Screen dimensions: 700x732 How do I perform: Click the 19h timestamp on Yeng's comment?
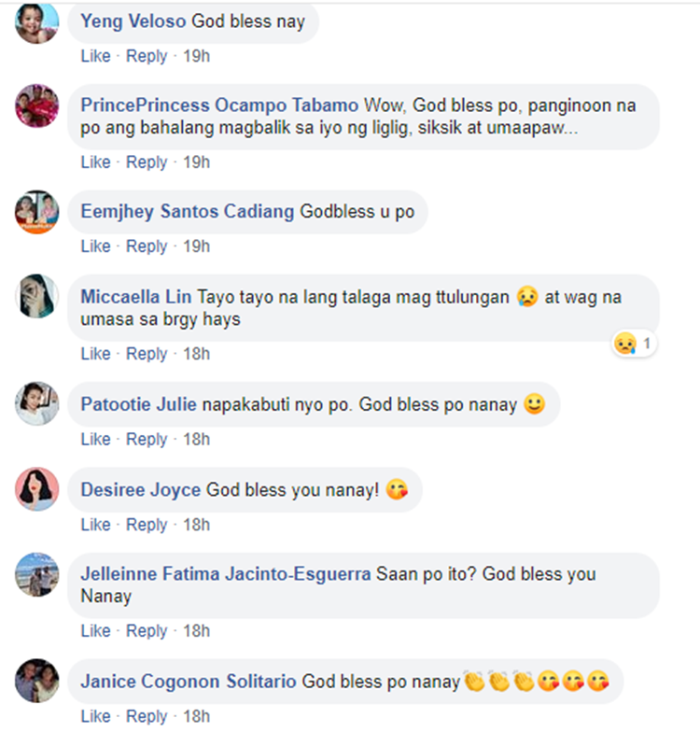tap(196, 56)
